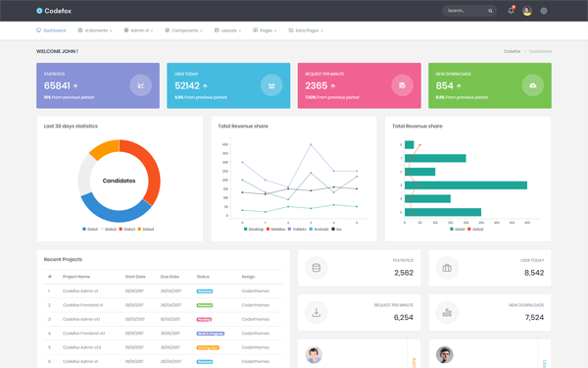
Task: Toggle Data1 in the donut chart legend
Action: [x=90, y=229]
